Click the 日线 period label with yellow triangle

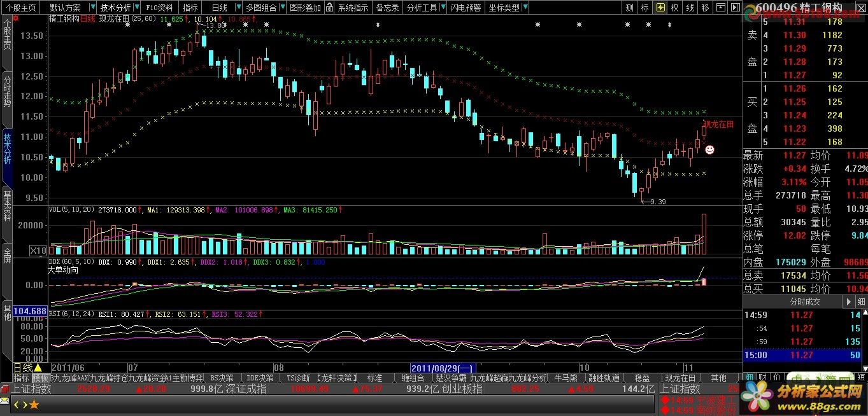28,368
